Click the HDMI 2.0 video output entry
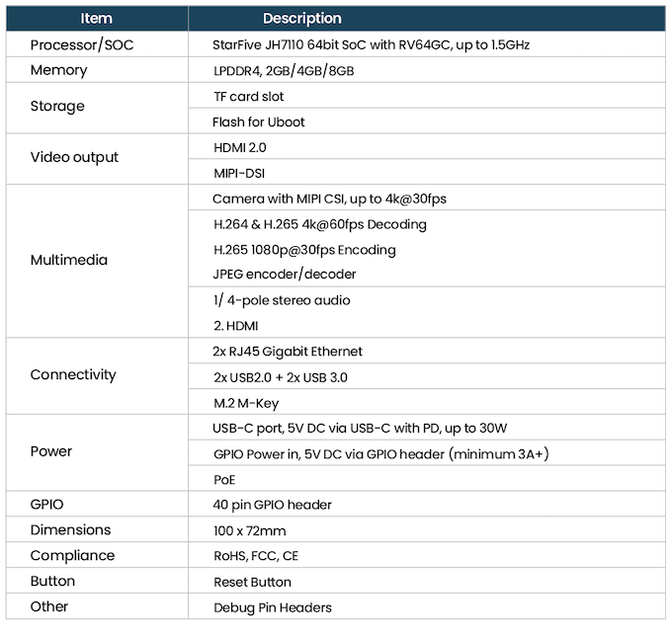The image size is (672, 641). tap(239, 147)
